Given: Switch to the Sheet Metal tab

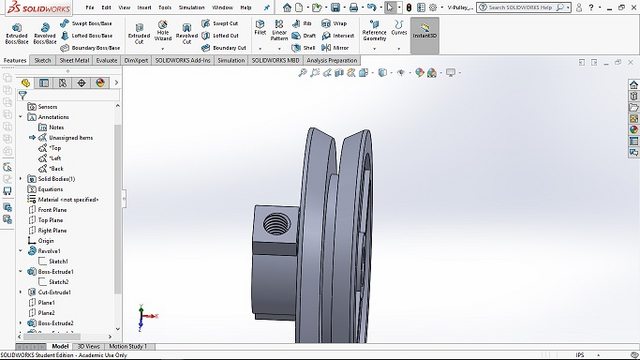Looking at the screenshot, I should (74, 60).
